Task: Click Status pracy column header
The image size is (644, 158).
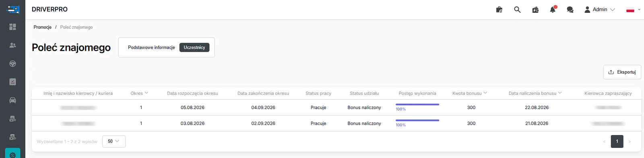Action: (x=318, y=93)
